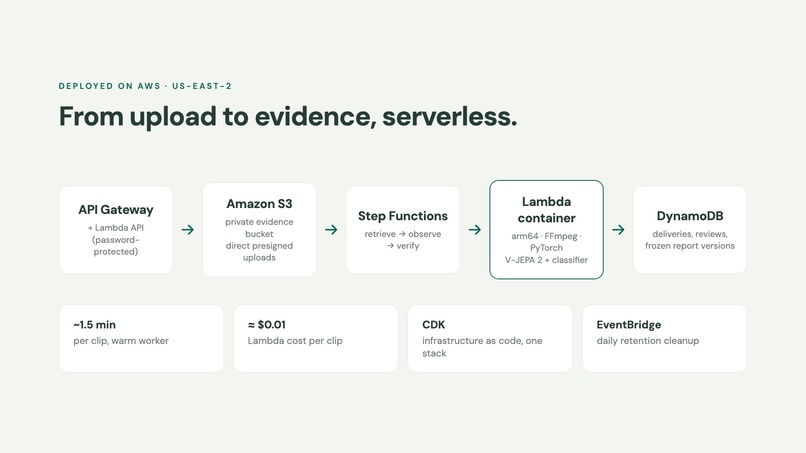Click 'retrieve → observe → verify' text
806x453 pixels.
click(x=402, y=240)
